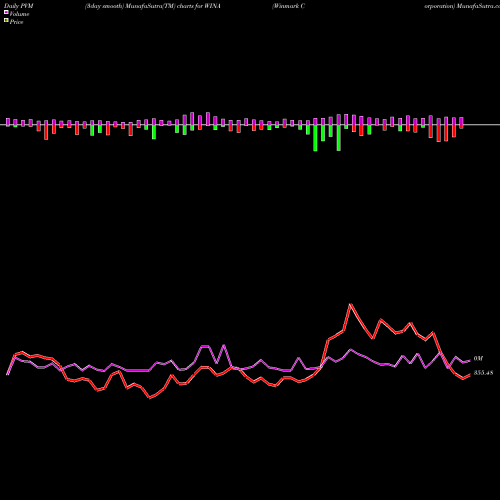This screenshot has width=500, height=500.
Task: Click the 0M volume end label
Action: click(x=478, y=359)
